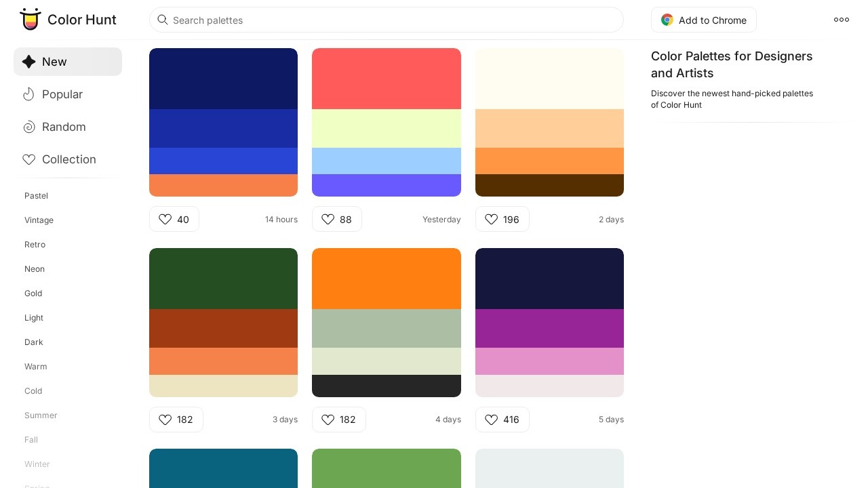The width and height of the screenshot is (868, 488).
Task: Open the Vintage palettes page
Action: pos(39,220)
